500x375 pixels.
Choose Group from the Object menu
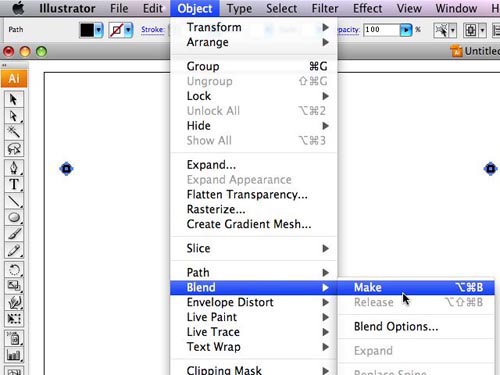tap(254, 66)
